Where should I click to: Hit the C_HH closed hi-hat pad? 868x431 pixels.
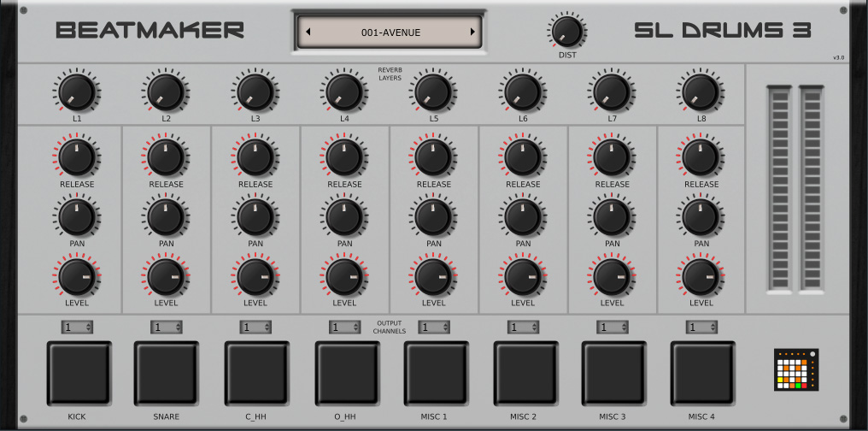tap(256, 373)
